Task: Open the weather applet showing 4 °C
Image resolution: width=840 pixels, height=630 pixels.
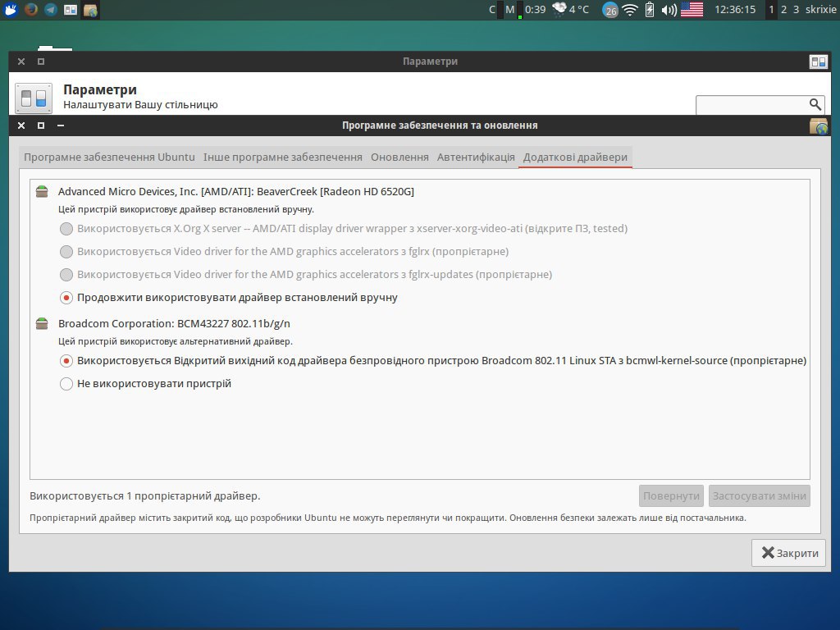Action: 571,10
